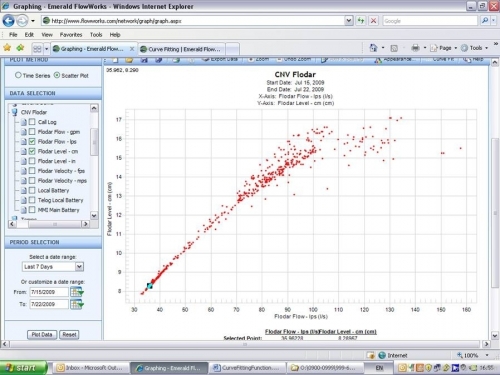Open CurveFittingFunction document in taskbar
The image size is (500, 375).
(x=247, y=368)
